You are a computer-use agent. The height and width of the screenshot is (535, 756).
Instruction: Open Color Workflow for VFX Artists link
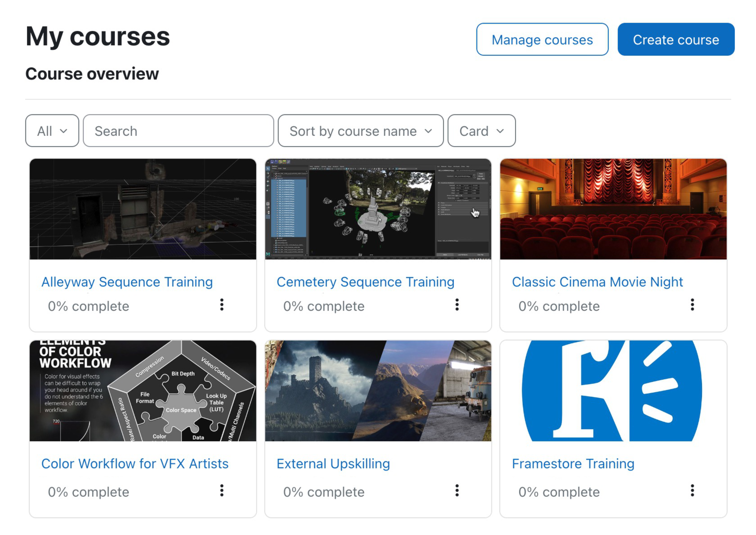tap(135, 464)
